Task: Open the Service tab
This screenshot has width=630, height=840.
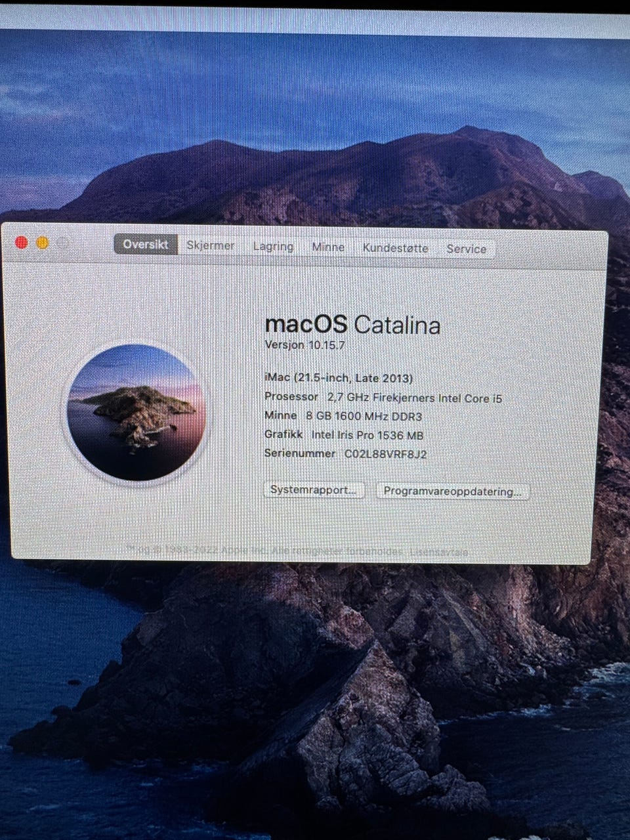Action: pyautogui.click(x=467, y=249)
